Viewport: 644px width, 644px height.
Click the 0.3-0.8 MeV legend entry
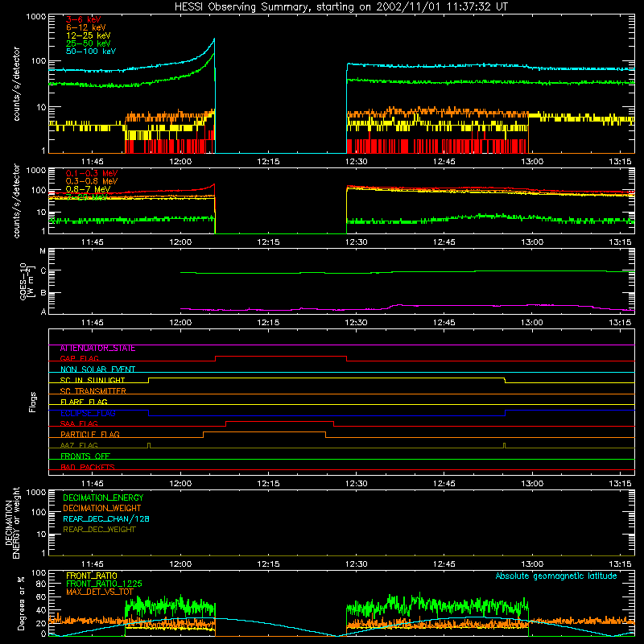[x=92, y=181]
